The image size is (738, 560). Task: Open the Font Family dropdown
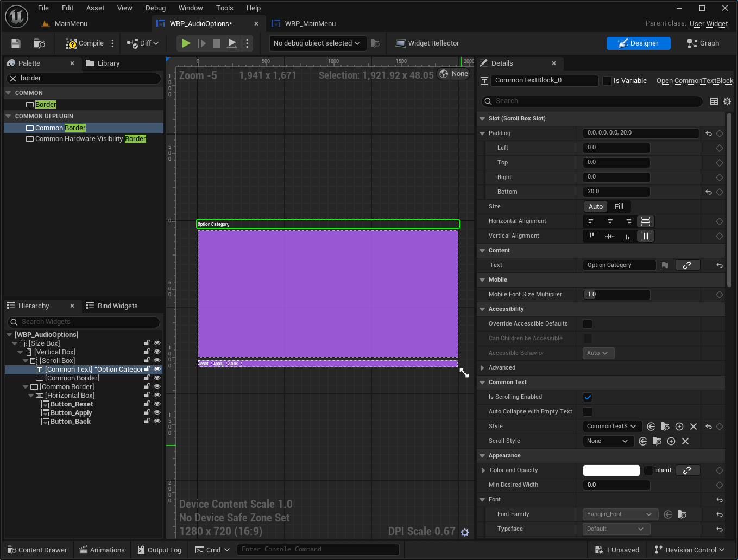pyautogui.click(x=620, y=514)
